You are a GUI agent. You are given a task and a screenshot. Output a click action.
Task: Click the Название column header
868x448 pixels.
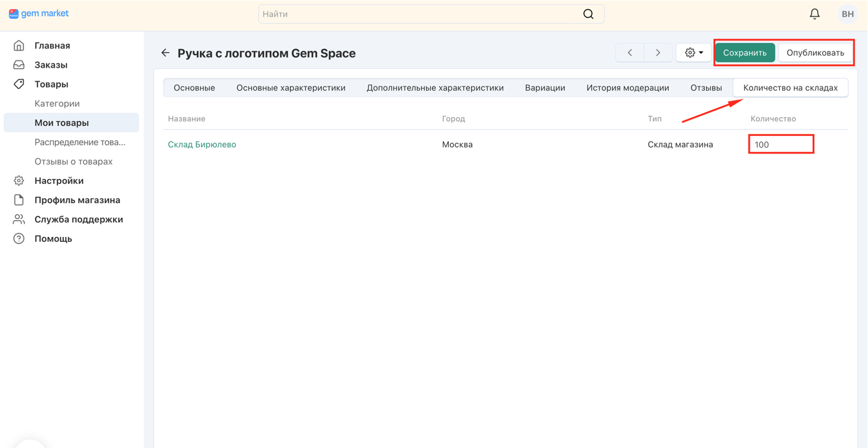(187, 118)
